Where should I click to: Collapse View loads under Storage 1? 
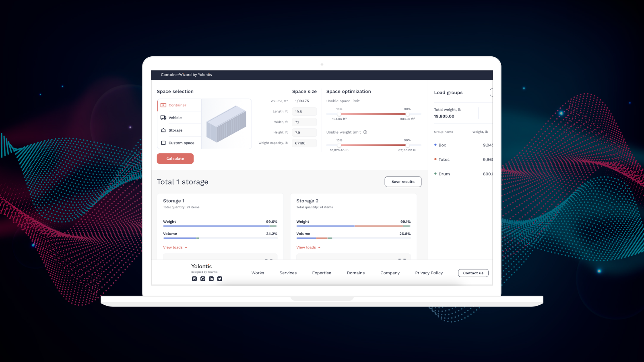[175, 248]
